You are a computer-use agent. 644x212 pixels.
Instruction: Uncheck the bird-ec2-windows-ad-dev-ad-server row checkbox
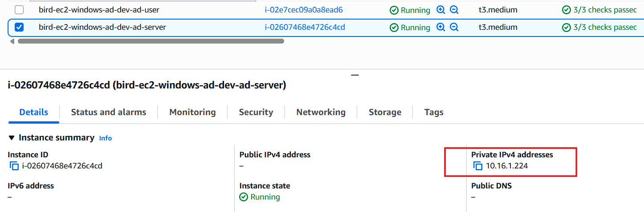tap(19, 27)
